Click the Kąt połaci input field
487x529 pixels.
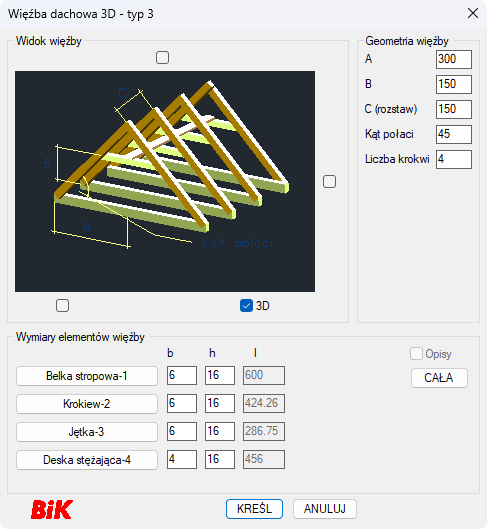[x=454, y=134]
